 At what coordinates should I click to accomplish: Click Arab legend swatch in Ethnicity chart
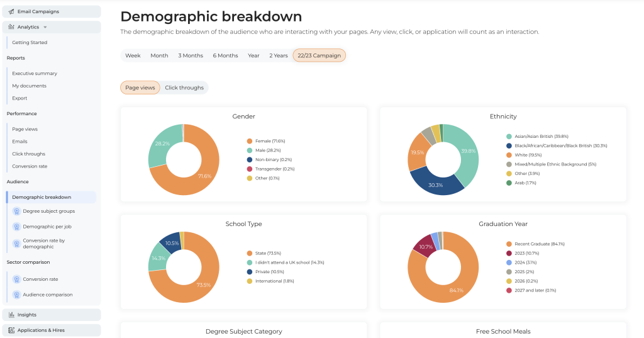click(509, 183)
